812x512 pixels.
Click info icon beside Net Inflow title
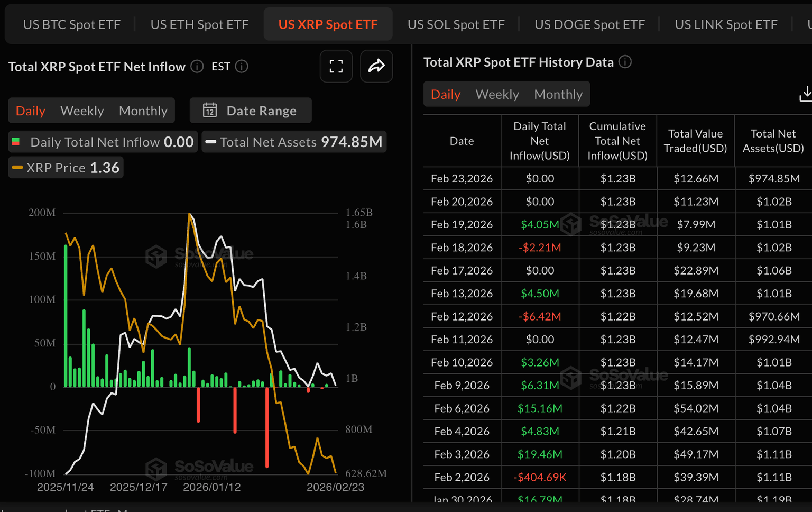(x=197, y=67)
